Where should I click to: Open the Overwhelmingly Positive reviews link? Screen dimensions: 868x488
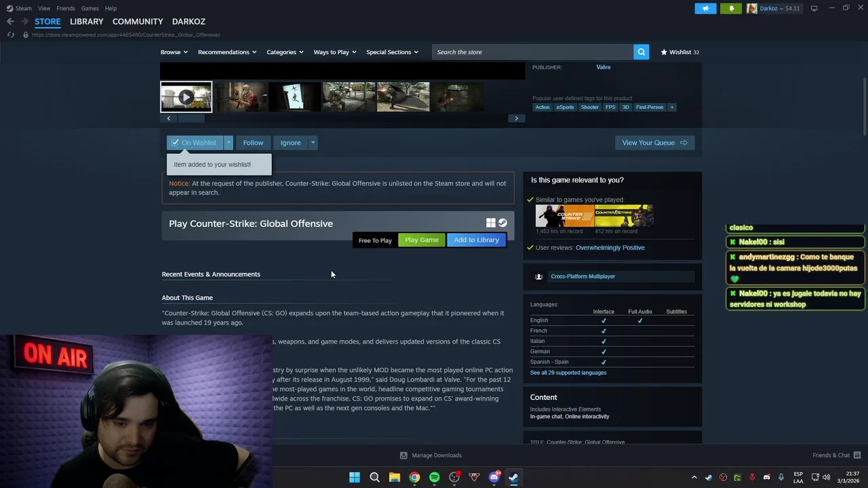click(610, 247)
